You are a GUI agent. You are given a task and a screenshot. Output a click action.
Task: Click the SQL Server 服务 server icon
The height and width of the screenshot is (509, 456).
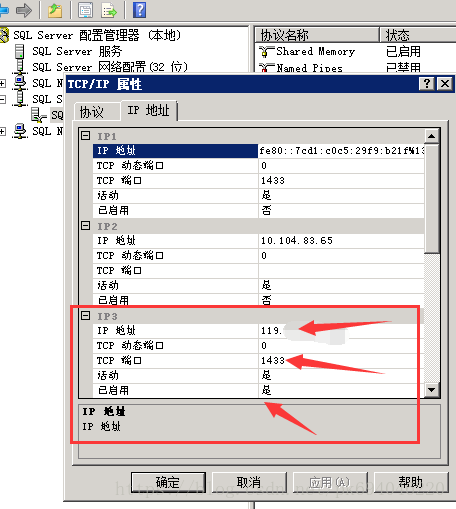[x=19, y=52]
